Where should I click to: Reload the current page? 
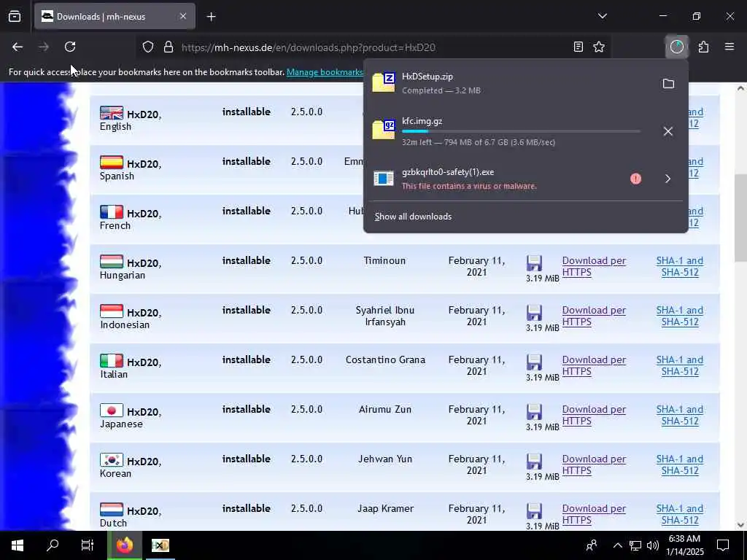pos(70,47)
